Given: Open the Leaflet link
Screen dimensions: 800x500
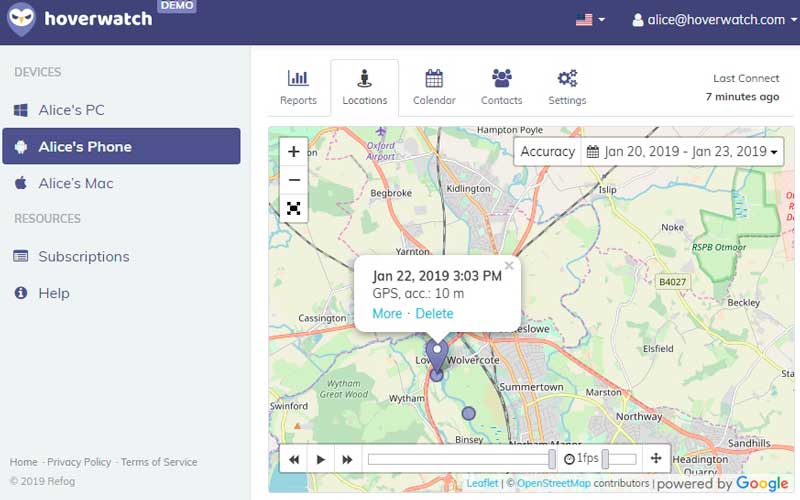Looking at the screenshot, I should [x=482, y=483].
